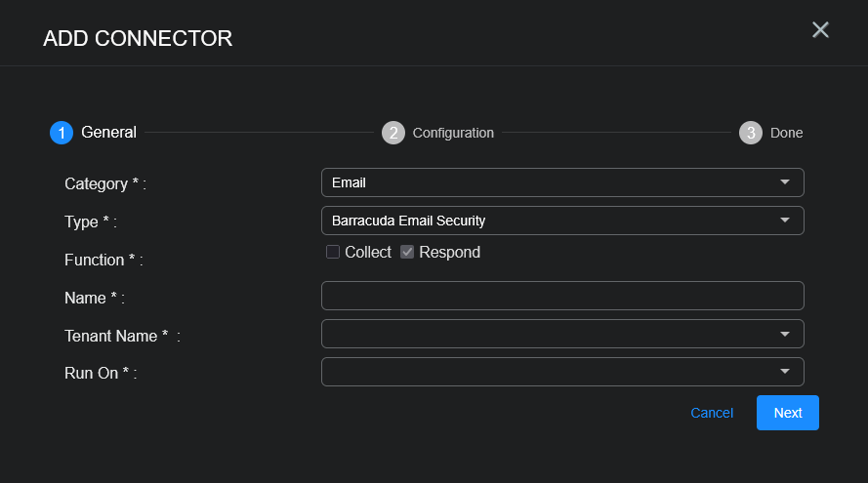Click the Cancel link
Viewport: 868px width, 483px height.
pos(712,413)
